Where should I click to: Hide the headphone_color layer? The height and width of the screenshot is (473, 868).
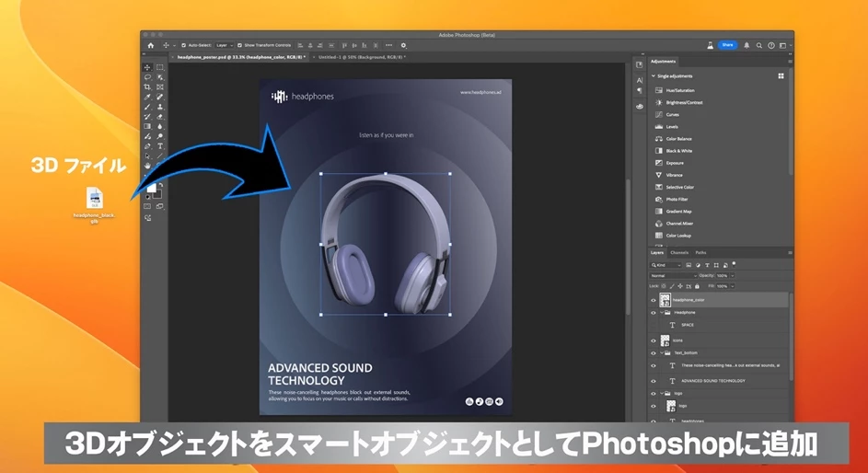[654, 300]
